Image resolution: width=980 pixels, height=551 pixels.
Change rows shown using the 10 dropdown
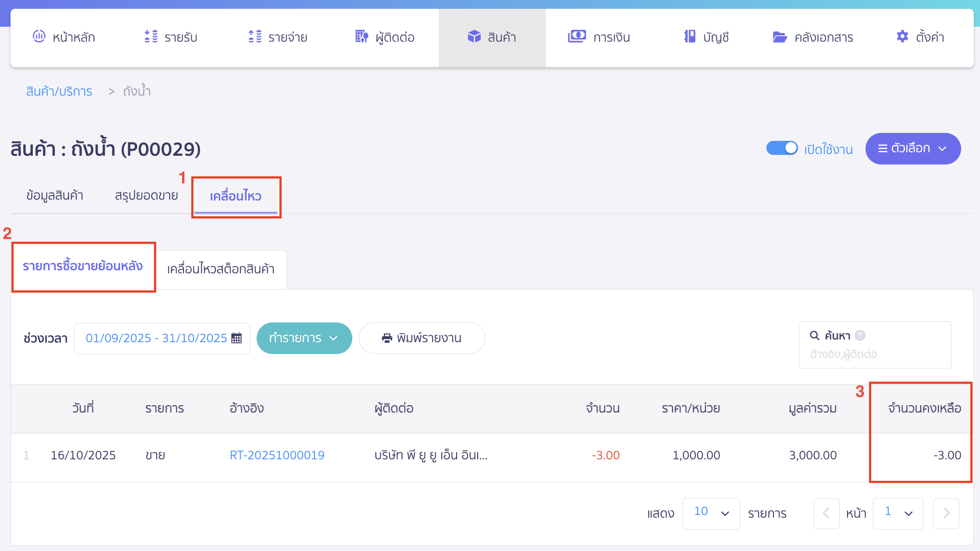click(711, 513)
